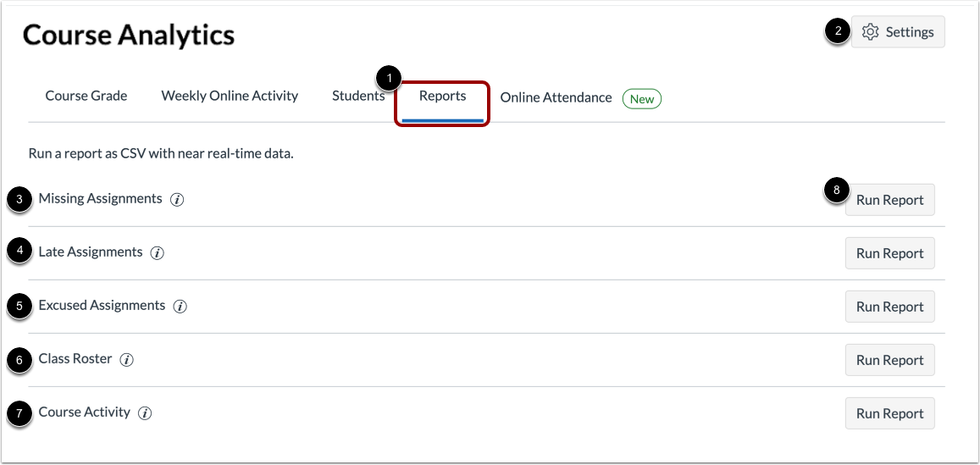Click the Reports tab
Viewport: 980px width, 465px height.
[442, 96]
